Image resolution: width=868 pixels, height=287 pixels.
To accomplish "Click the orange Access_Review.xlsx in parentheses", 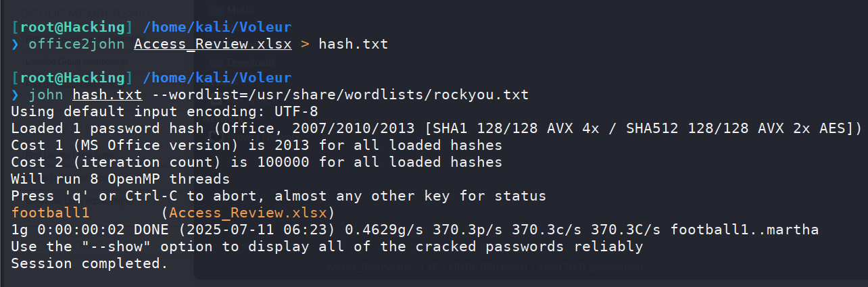I will point(248,213).
